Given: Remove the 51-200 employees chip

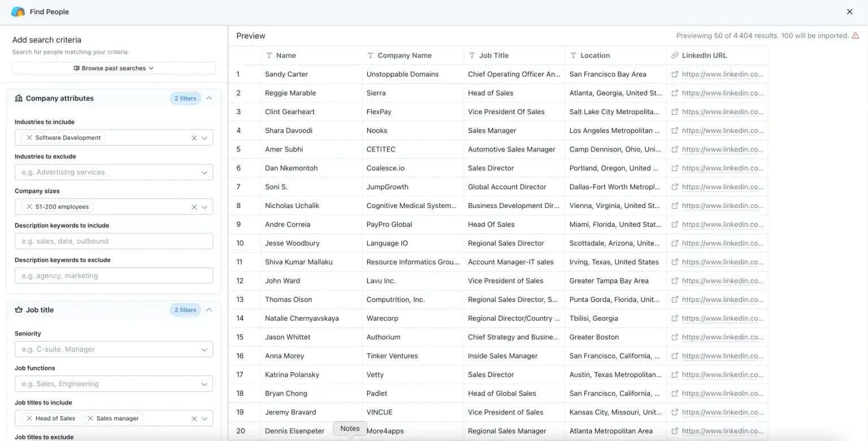Looking at the screenshot, I should click(29, 207).
